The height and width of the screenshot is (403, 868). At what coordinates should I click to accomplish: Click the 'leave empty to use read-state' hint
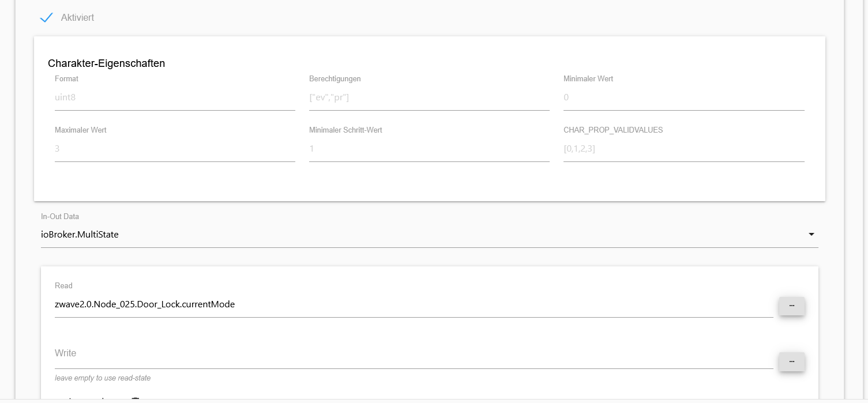tap(103, 378)
